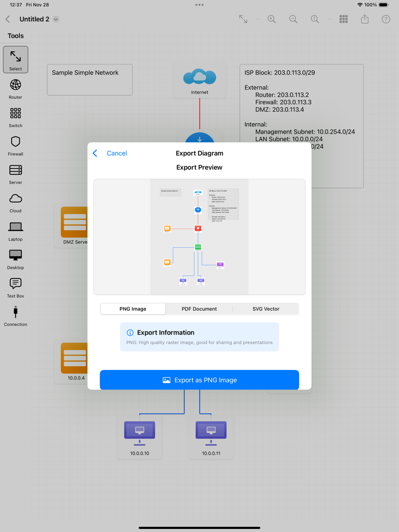
Task: Open the share icon in toolbar
Action: pyautogui.click(x=365, y=19)
